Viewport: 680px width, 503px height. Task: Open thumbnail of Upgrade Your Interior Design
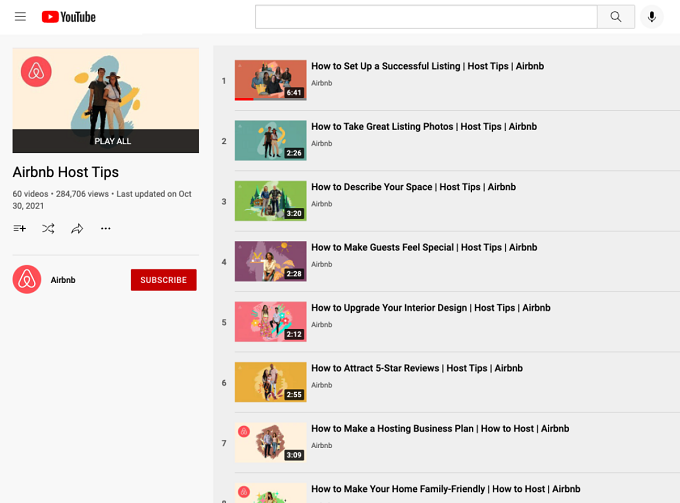[271, 322]
